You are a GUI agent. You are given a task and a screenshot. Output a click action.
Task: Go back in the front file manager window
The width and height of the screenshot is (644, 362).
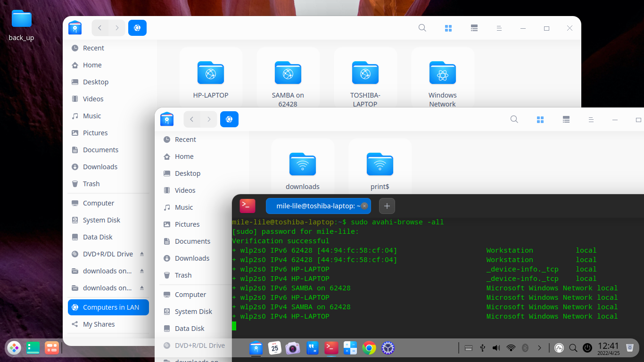tap(192, 119)
